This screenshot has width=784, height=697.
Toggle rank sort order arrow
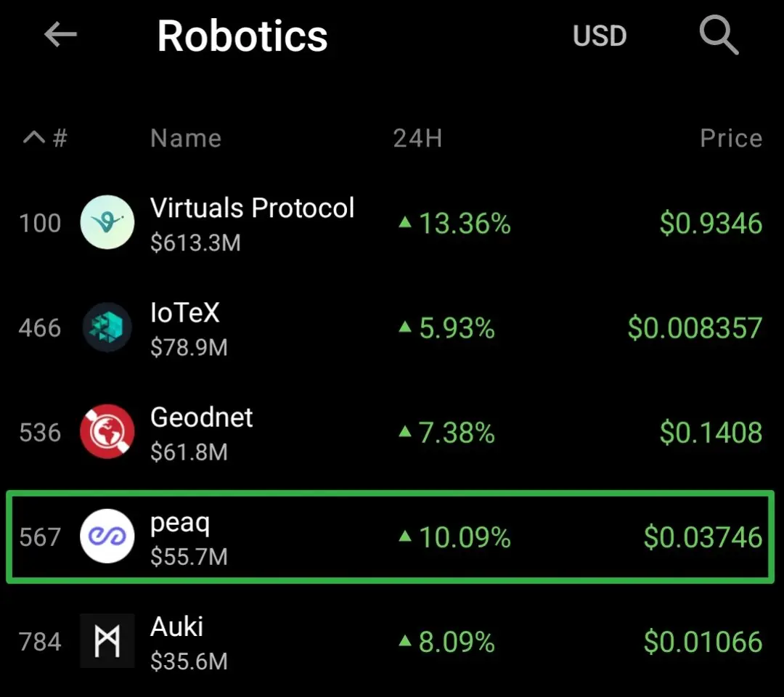[x=36, y=138]
